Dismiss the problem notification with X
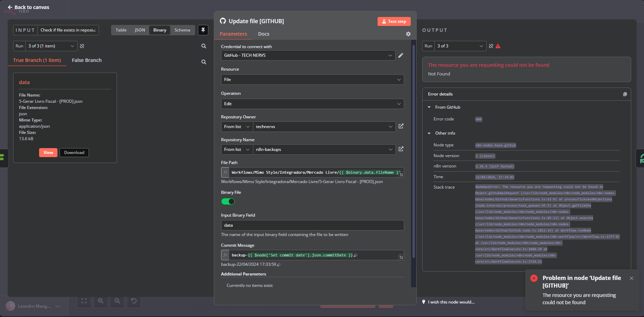The height and width of the screenshot is (317, 644). 632,278
